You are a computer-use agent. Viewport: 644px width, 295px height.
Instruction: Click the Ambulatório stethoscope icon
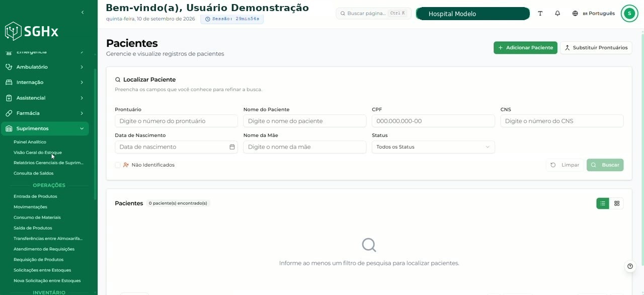[x=9, y=67]
